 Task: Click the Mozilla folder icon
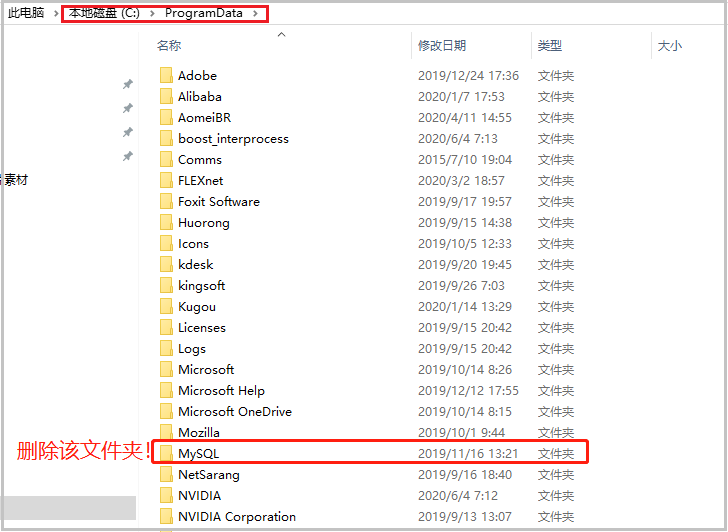[x=166, y=432]
